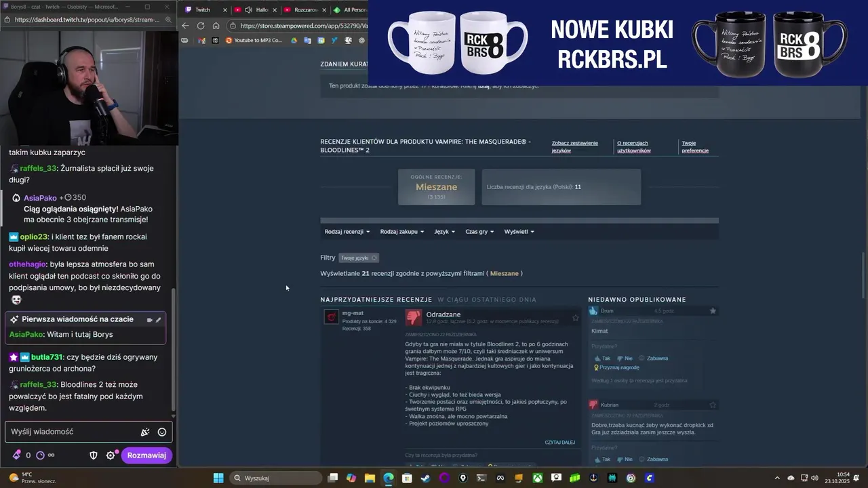Click the bits gem icon below chat
868x488 pixels.
coord(16,455)
